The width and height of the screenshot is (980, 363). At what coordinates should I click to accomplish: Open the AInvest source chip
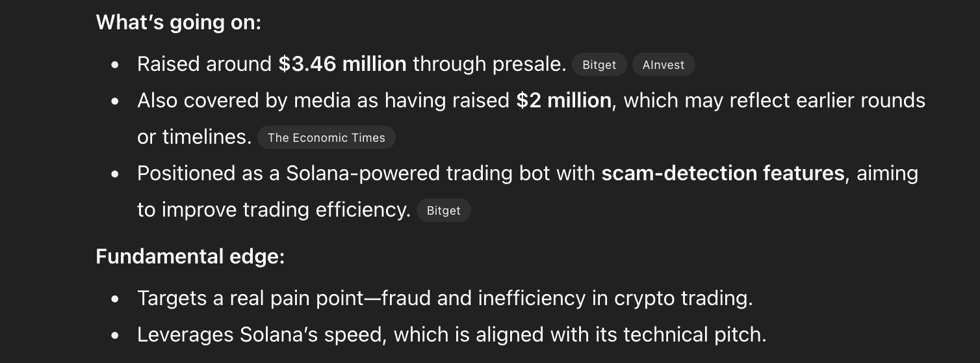click(663, 65)
